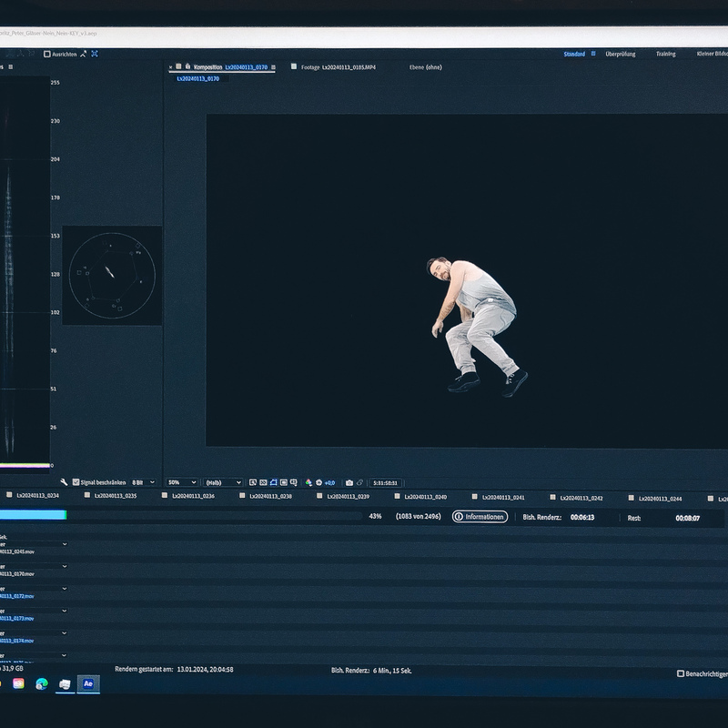Click the 0174.mov output file link
This screenshot has width=728, height=728.
16,641
